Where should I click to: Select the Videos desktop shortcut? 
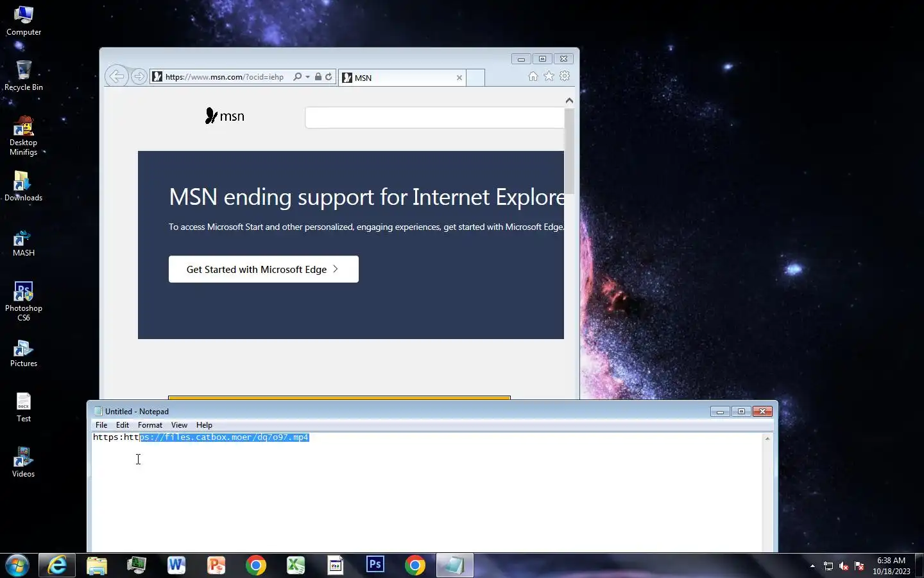[24, 462]
